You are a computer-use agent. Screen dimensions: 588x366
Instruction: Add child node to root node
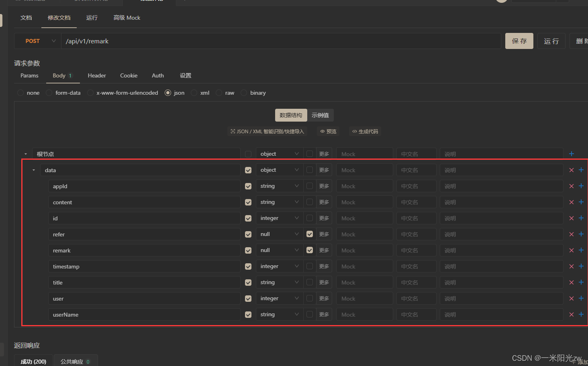(x=572, y=154)
